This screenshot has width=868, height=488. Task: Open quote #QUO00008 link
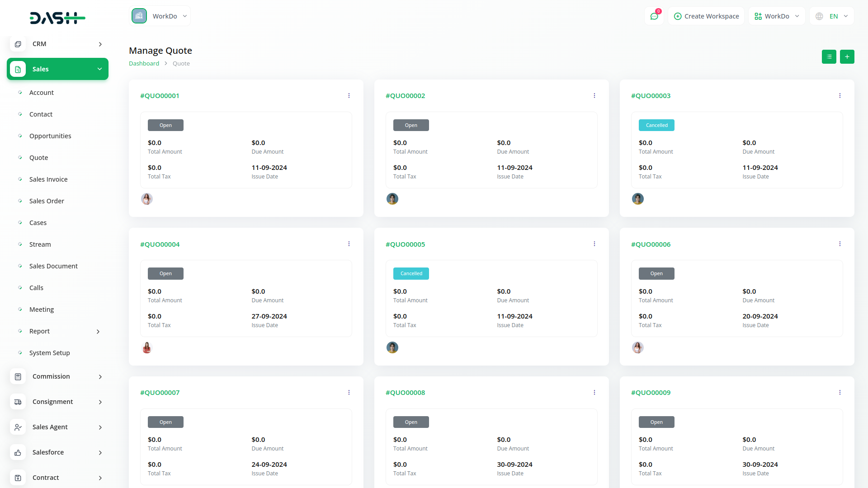point(405,393)
